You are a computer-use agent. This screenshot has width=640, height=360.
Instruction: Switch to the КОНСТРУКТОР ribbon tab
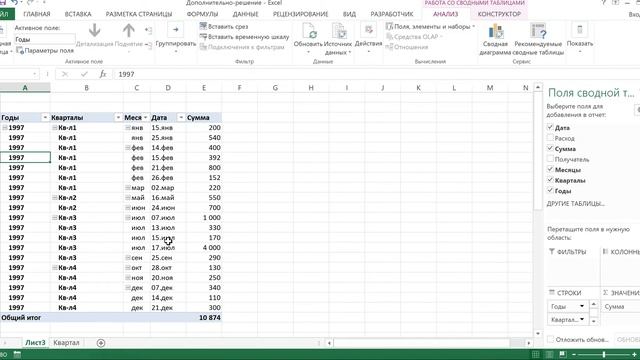(x=499, y=14)
